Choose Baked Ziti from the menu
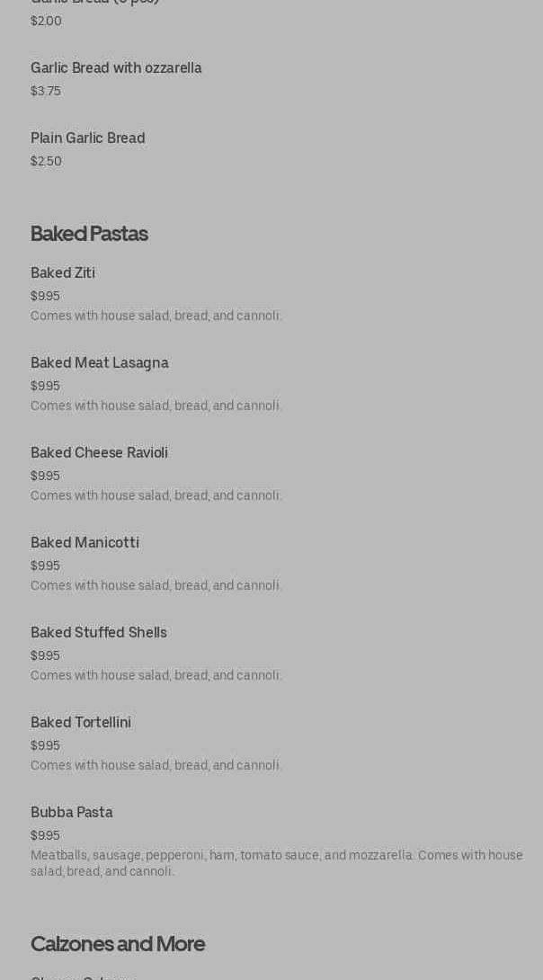543x980 pixels. [63, 273]
